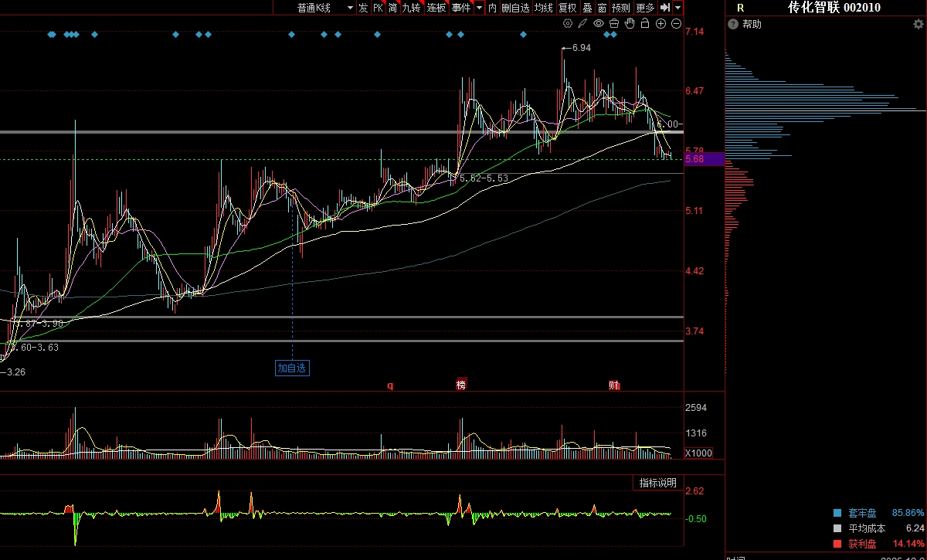Click the 85.86% trapped chips value
Image resolution: width=927 pixels, height=560 pixels.
pyautogui.click(x=908, y=513)
